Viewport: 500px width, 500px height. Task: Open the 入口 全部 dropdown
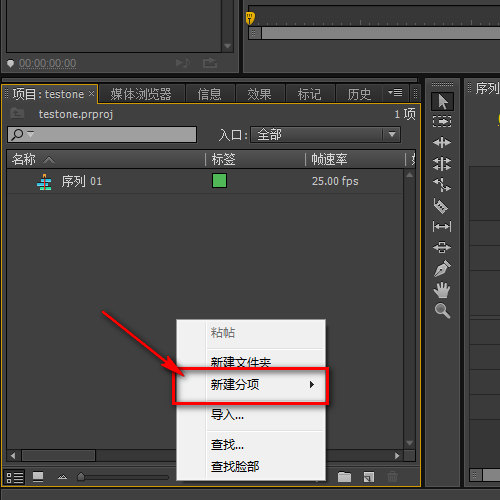tap(325, 135)
